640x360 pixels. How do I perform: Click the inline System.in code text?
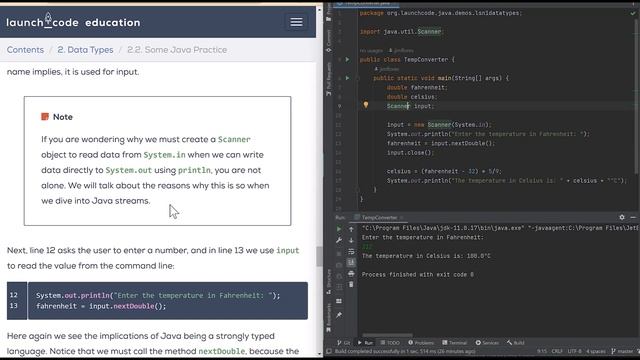pos(164,155)
